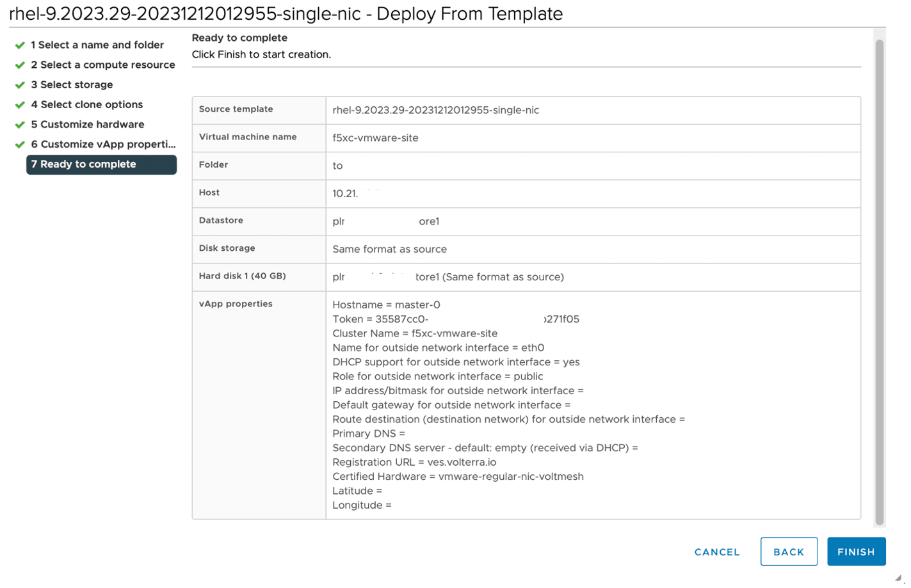Screen dimensions: 911x588
Task: Click the green checkmark beside step 1
Action: pos(20,45)
